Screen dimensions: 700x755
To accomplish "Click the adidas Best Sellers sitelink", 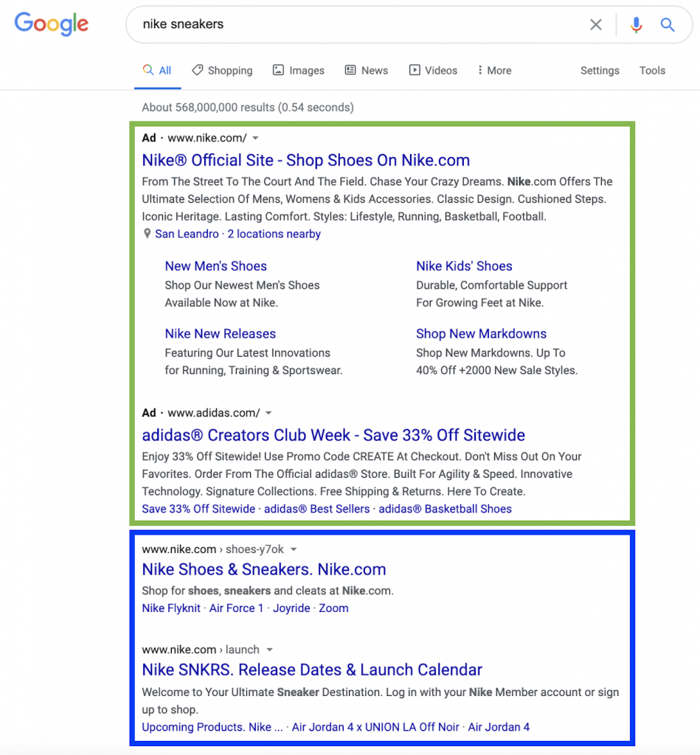I will (x=317, y=509).
